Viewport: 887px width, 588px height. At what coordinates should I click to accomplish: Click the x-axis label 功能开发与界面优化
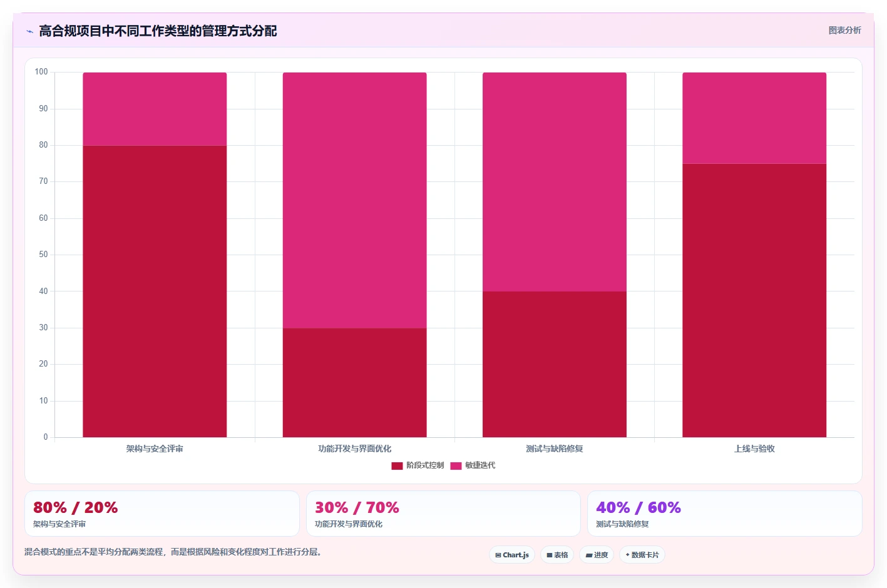354,449
